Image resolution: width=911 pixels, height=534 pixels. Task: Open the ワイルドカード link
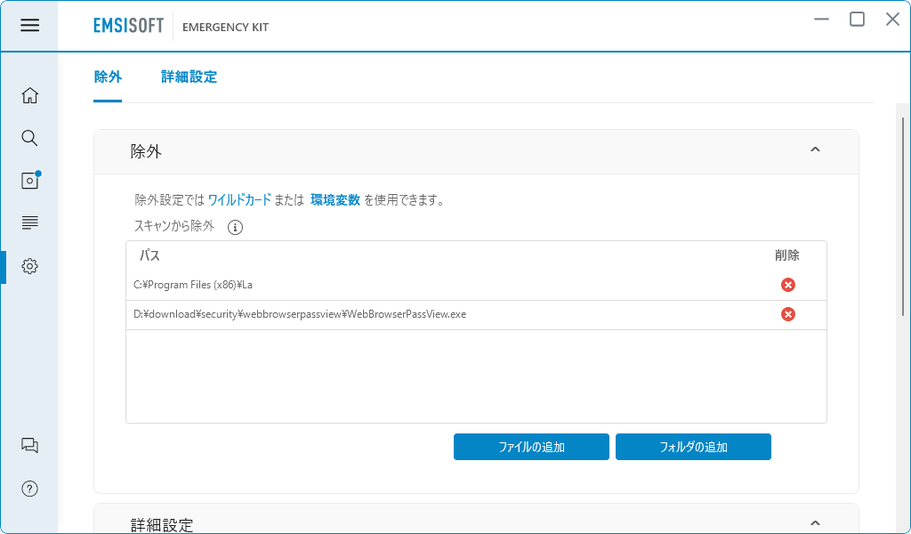coord(239,200)
